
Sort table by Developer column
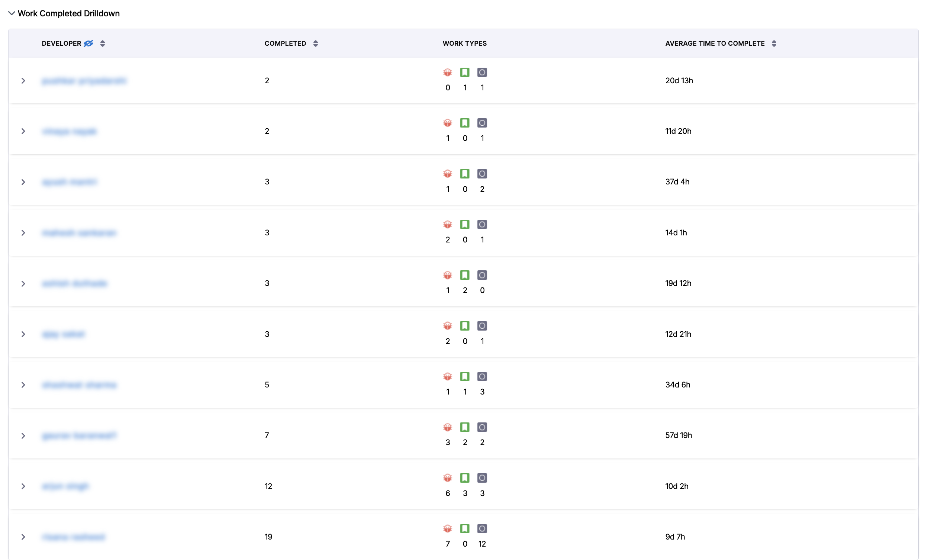point(103,43)
